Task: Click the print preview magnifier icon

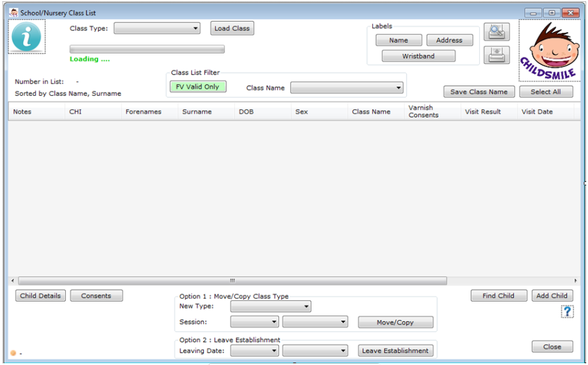Action: [x=496, y=32]
